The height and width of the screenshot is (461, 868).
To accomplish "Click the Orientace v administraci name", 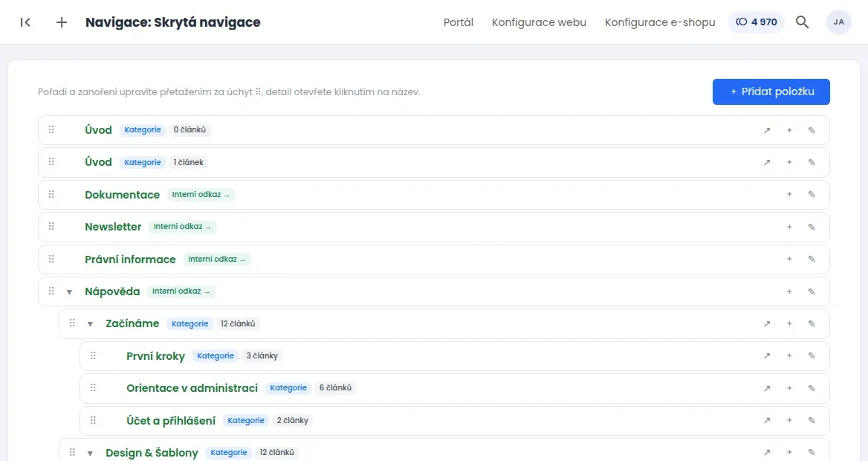I will click(192, 388).
